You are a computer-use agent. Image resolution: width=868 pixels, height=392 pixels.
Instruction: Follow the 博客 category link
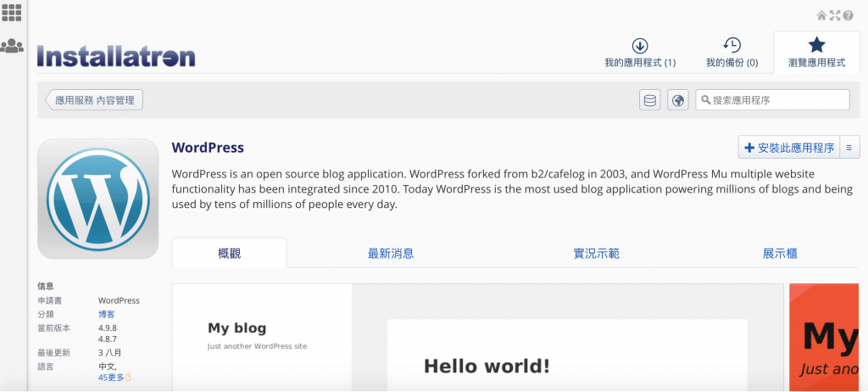coord(107,314)
